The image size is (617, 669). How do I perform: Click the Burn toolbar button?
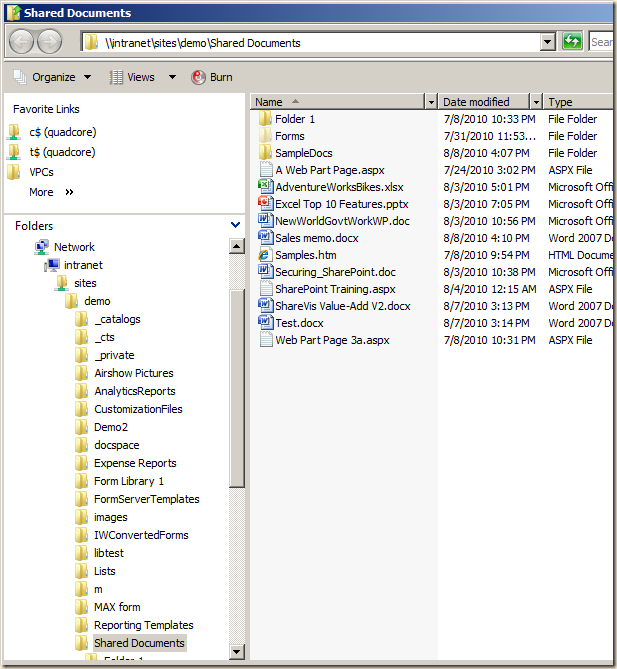click(211, 77)
